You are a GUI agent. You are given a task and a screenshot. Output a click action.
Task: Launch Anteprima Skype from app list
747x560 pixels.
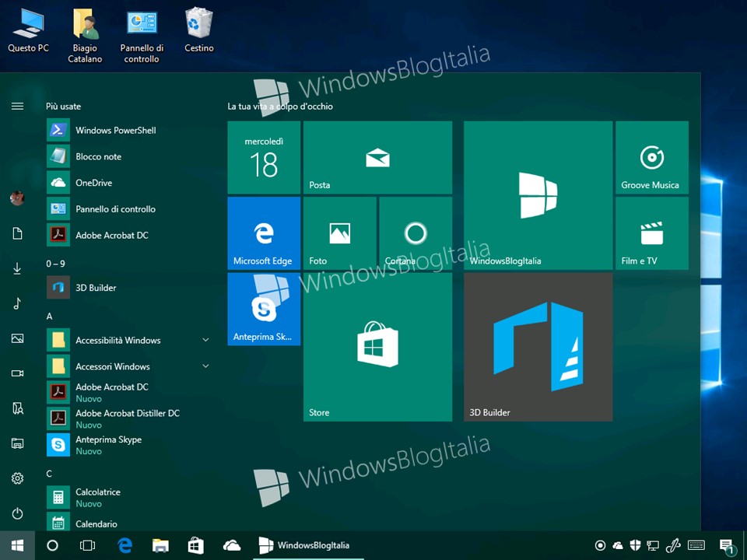click(x=128, y=445)
